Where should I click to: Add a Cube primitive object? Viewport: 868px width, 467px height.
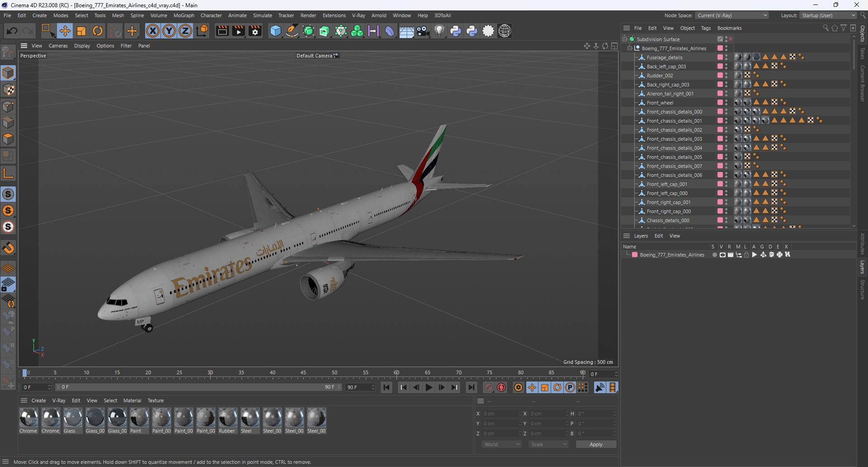pos(275,31)
